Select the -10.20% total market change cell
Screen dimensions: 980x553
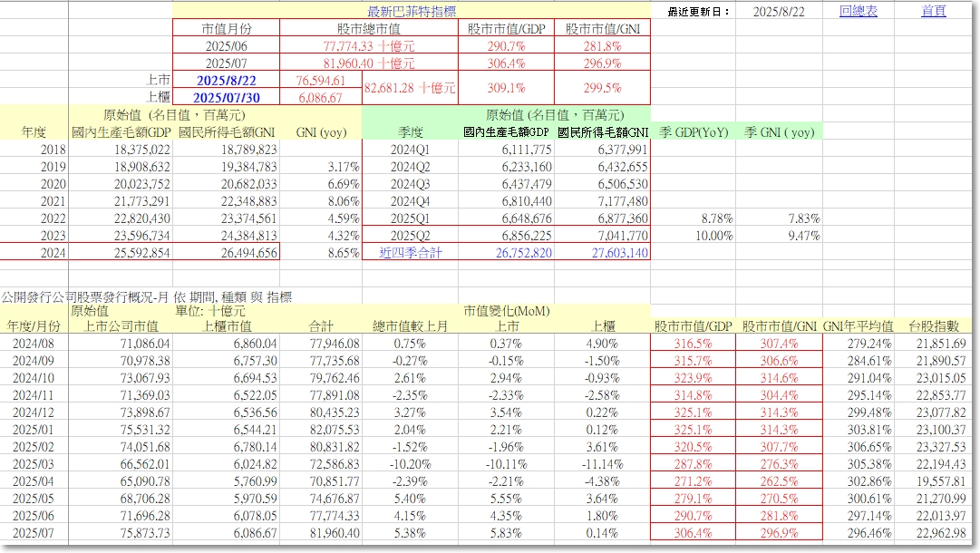coord(410,464)
